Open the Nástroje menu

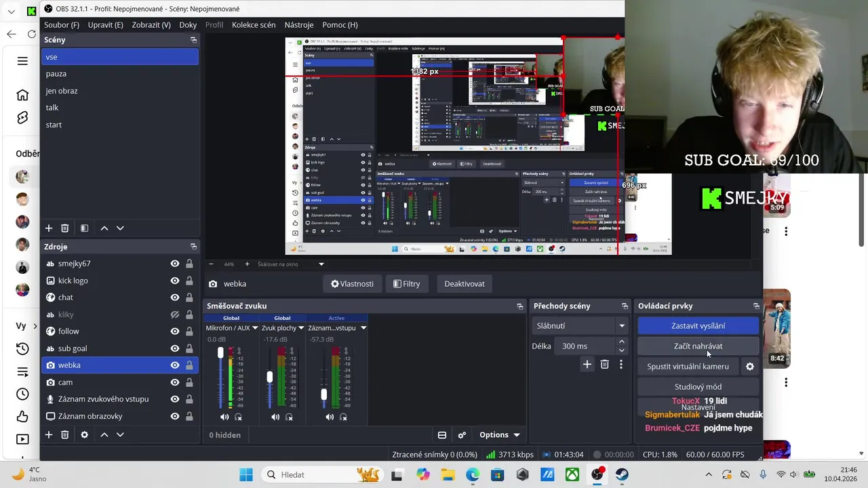pos(299,25)
